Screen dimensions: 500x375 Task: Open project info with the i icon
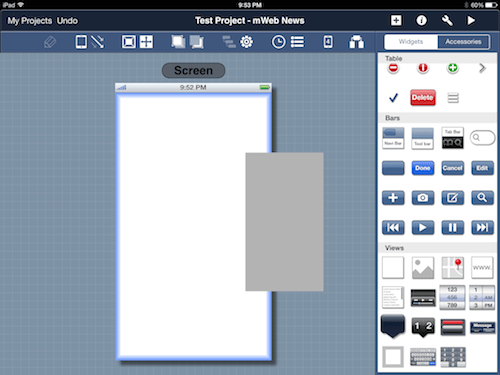[x=421, y=21]
